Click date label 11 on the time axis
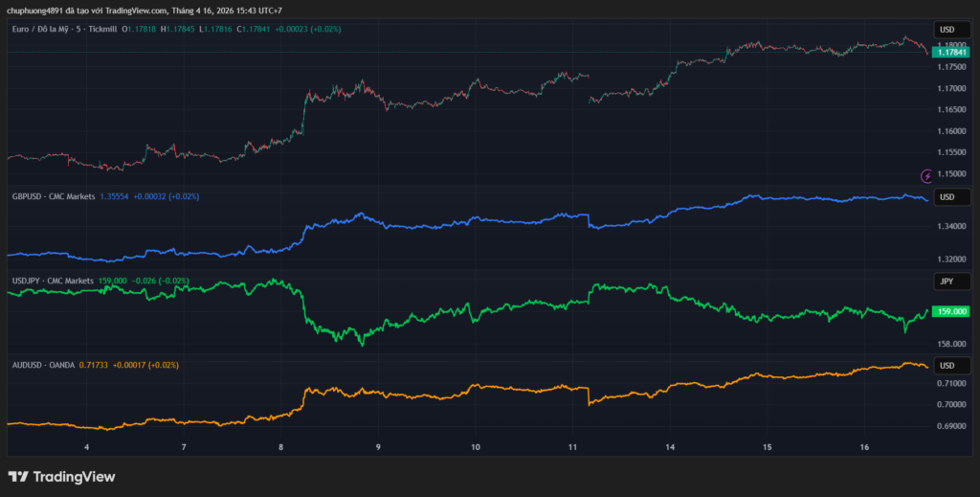This screenshot has width=980, height=497. click(x=572, y=447)
